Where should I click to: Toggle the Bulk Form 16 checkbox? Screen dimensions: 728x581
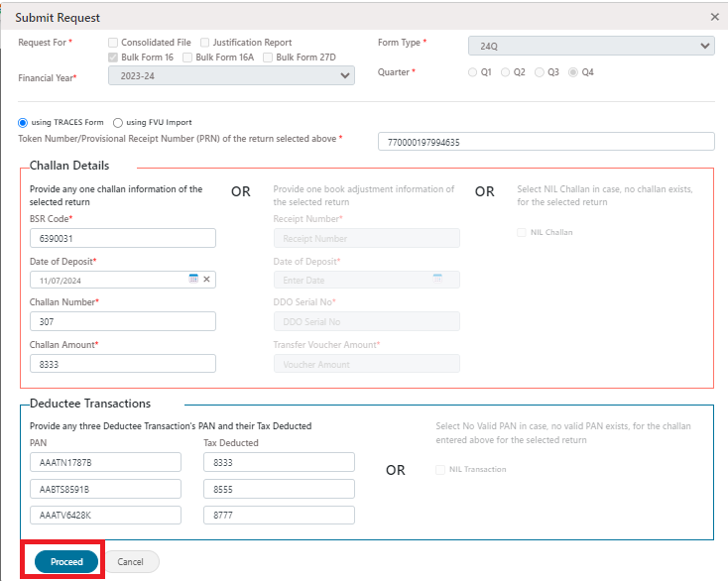(113, 58)
